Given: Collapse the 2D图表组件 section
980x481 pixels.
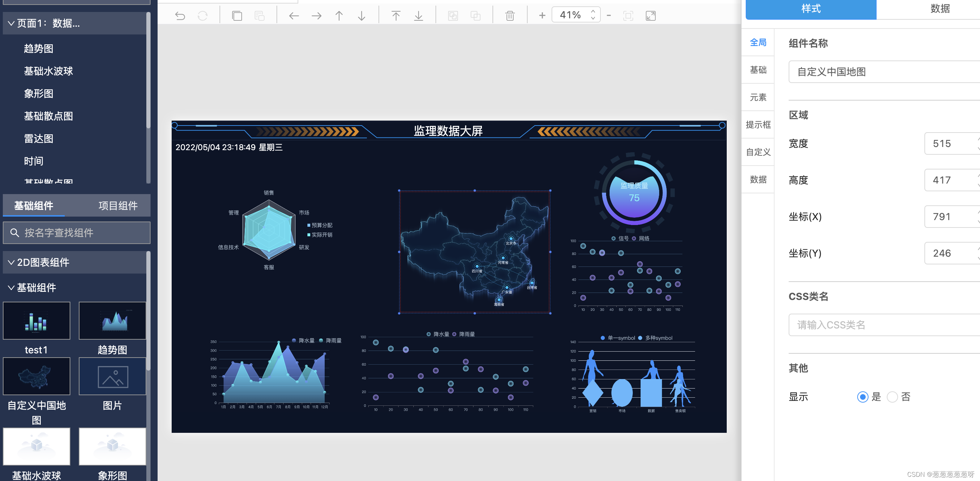Looking at the screenshot, I should (11, 262).
